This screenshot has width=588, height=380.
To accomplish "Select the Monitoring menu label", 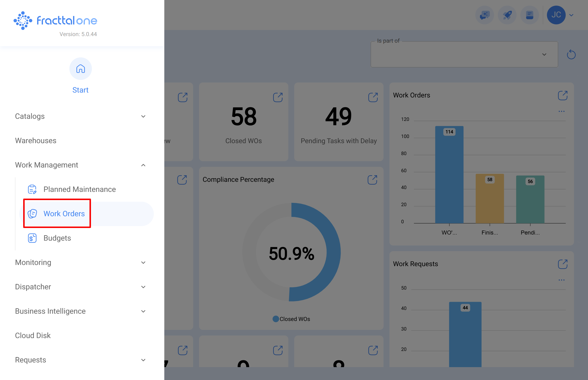I will tap(33, 262).
